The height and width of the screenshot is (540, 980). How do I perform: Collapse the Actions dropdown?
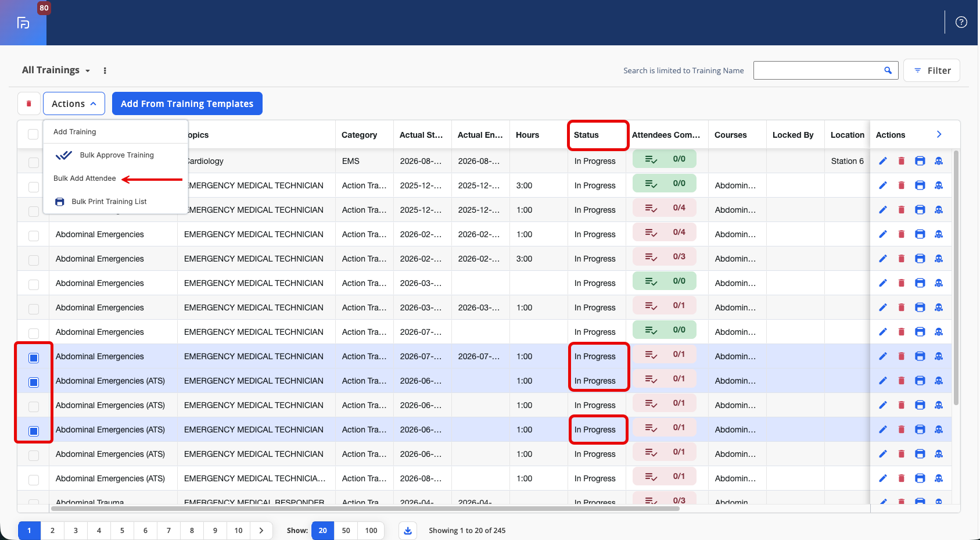coord(74,103)
